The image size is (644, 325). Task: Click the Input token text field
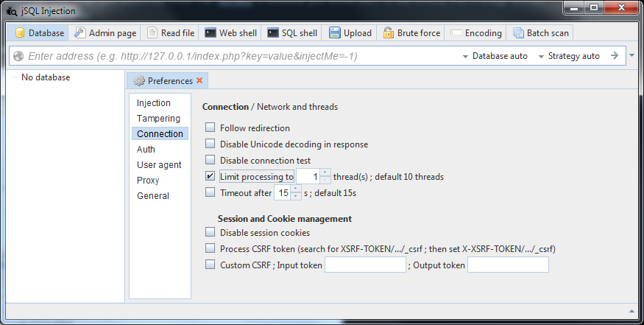click(365, 265)
